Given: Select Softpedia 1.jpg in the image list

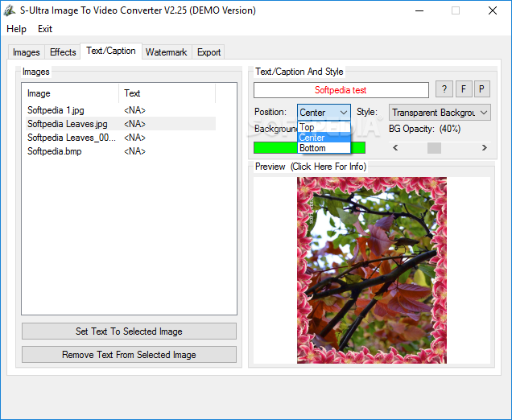Looking at the screenshot, I should pos(121,110).
